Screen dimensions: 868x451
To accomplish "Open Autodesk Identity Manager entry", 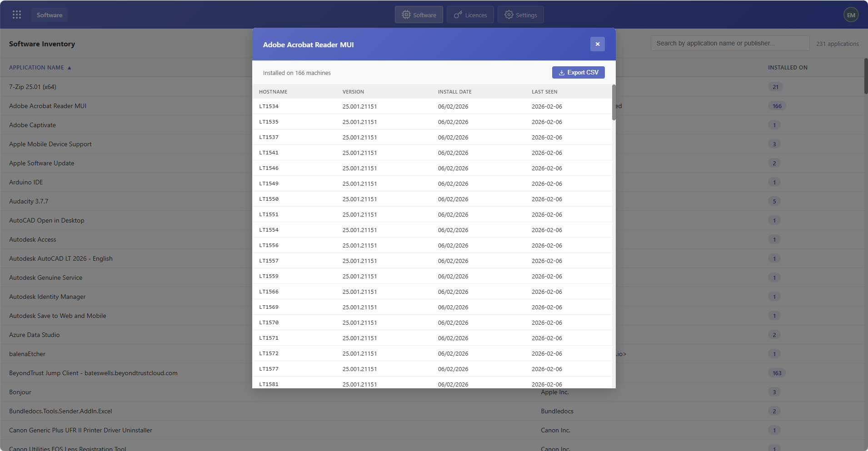I will click(47, 297).
